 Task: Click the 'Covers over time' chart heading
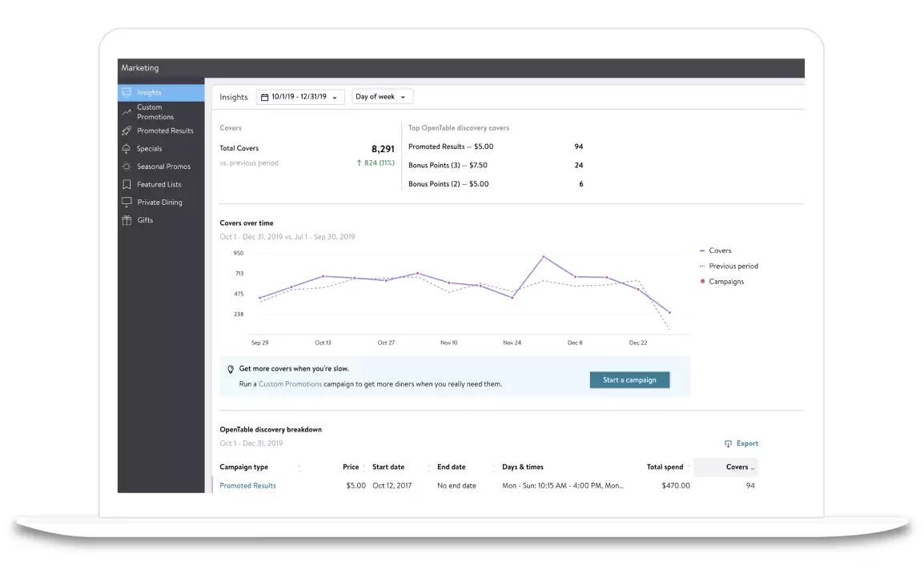point(247,223)
